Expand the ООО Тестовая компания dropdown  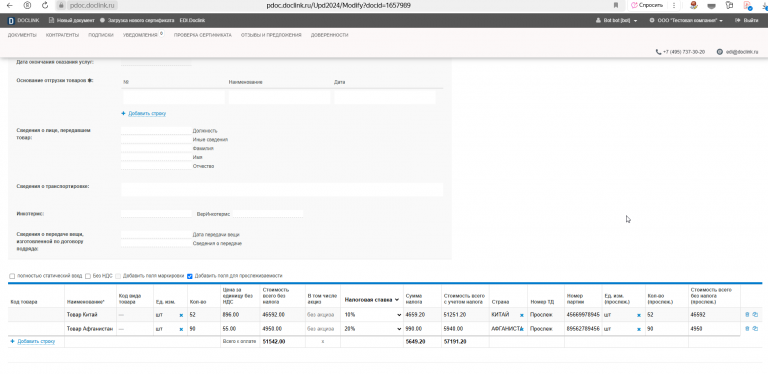click(x=687, y=21)
